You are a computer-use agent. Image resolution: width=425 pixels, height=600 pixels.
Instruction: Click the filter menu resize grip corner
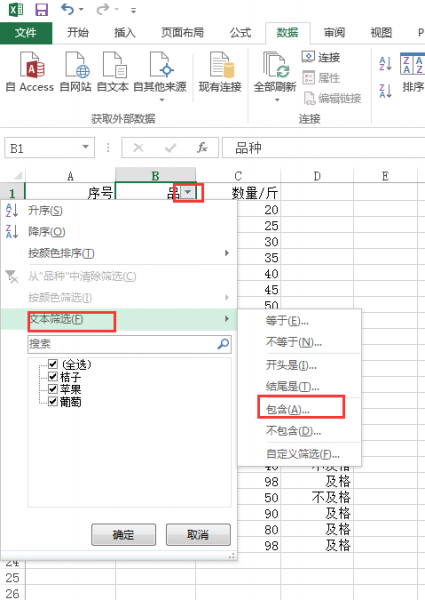tap(232, 556)
